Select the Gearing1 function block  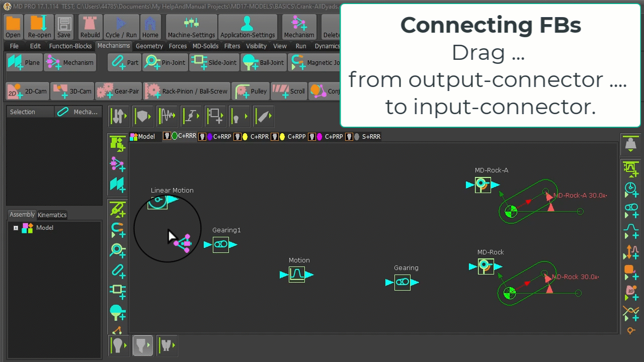point(221,245)
